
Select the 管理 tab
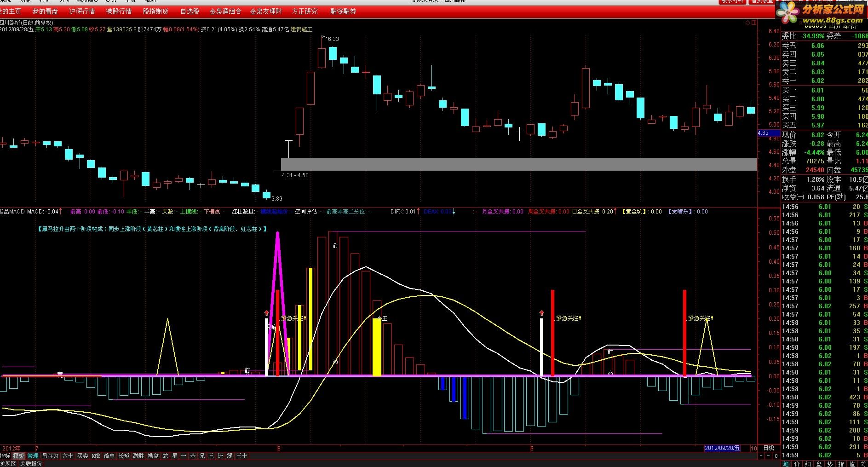[33, 456]
